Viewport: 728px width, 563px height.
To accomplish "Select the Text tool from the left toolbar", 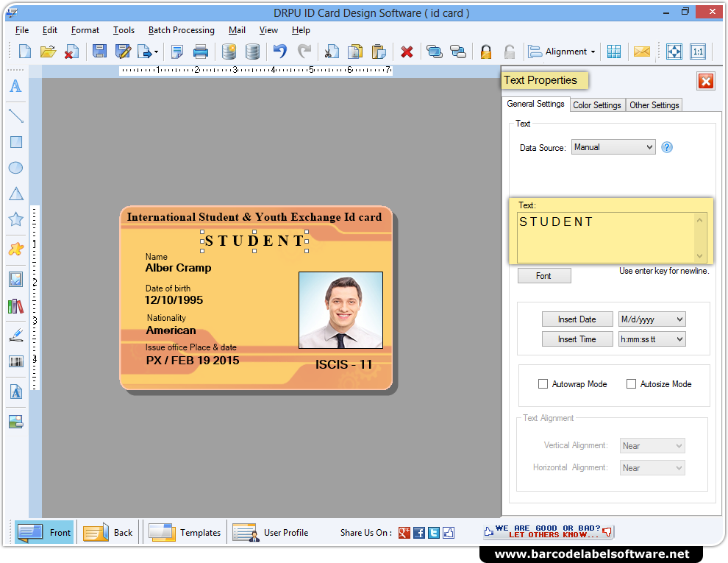I will (x=15, y=87).
